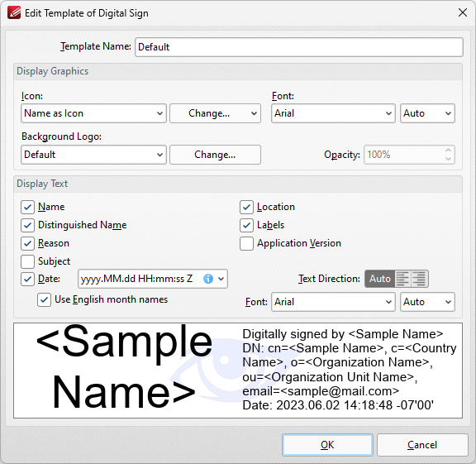Uncheck the Distinguished Name checkbox
Screen dimensions: 476x464
pyautogui.click(x=27, y=225)
